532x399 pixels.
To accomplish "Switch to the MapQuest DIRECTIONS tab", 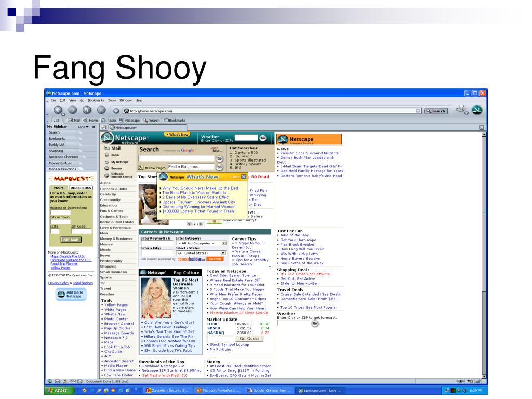I will 81,188.
